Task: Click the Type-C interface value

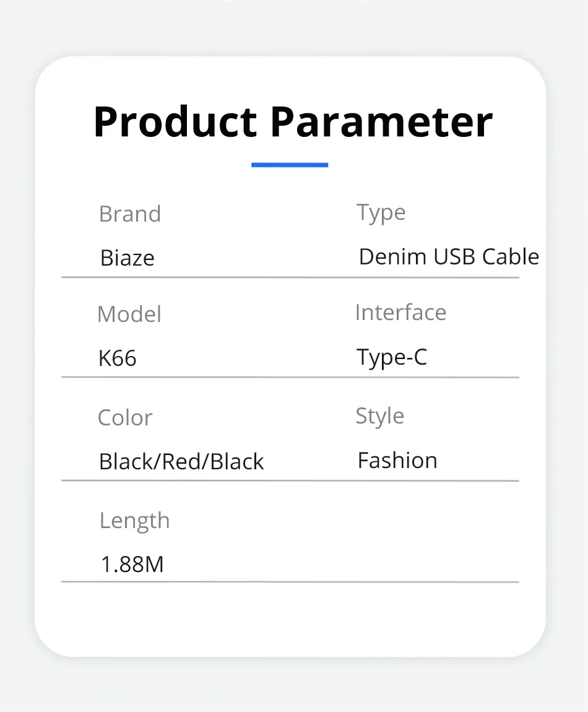Action: click(x=392, y=358)
